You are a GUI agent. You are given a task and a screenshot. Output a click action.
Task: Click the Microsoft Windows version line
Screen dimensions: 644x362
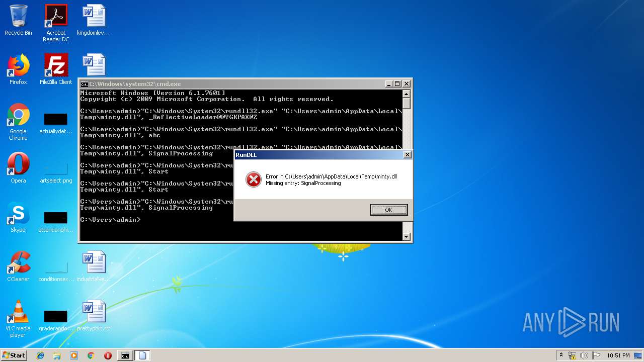(152, 93)
